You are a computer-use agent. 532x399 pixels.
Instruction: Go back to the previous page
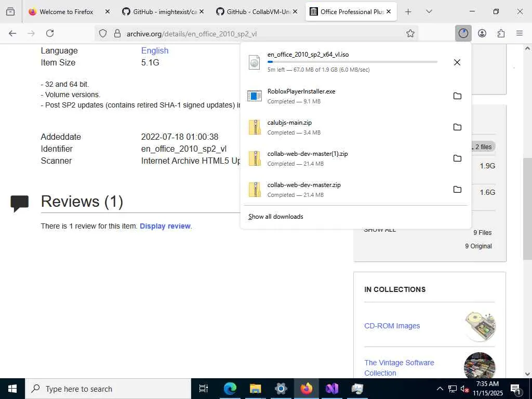12,33
